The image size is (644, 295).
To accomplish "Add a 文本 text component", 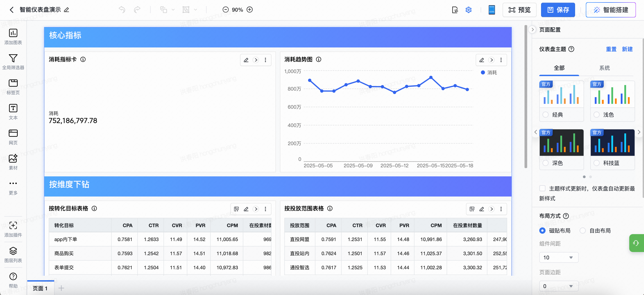I will [x=13, y=109].
